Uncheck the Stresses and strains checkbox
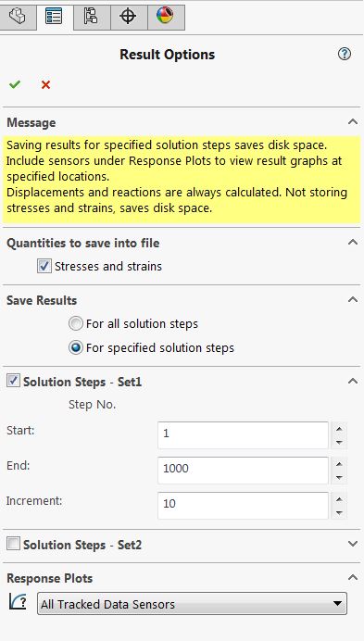364x641 pixels. pos(44,266)
